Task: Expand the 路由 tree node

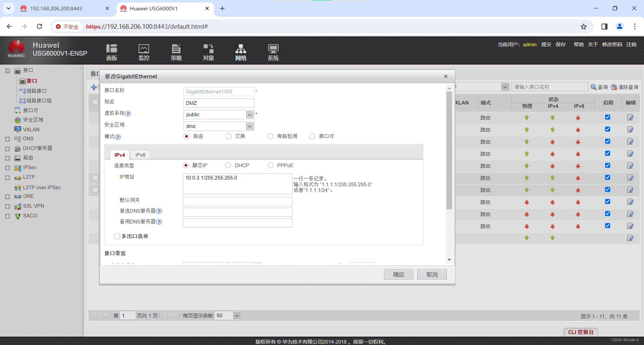Action: coord(7,158)
